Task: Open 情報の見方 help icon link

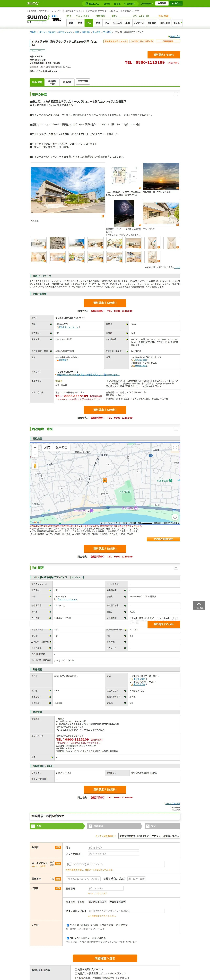Action: 174,37
